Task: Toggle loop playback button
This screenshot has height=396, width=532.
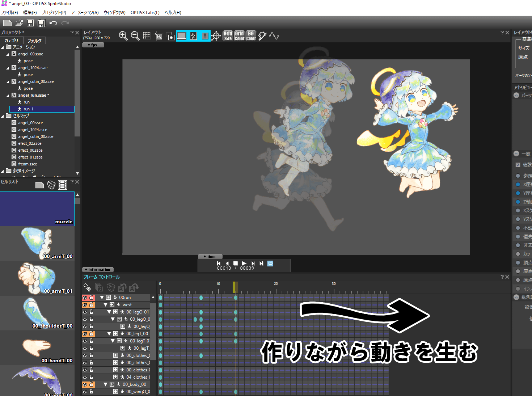Action: tap(270, 264)
